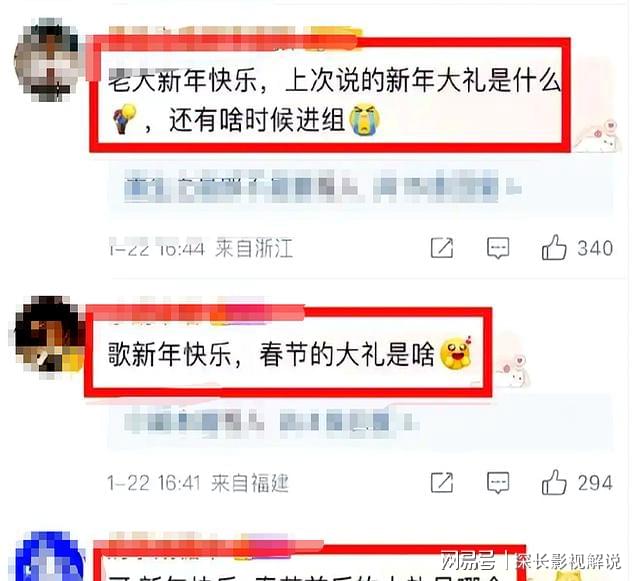
Task: Open the blurred reply under first comment
Action: (322, 187)
